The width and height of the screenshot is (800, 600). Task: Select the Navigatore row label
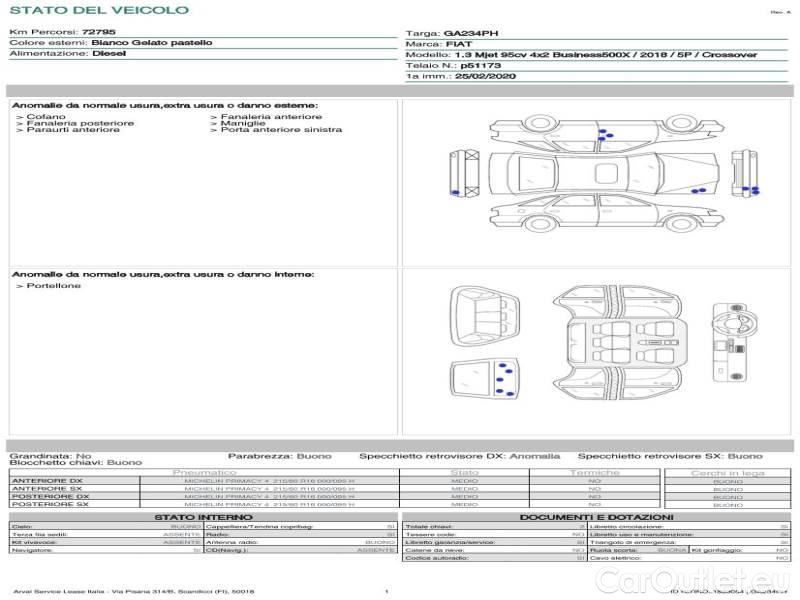point(32,550)
